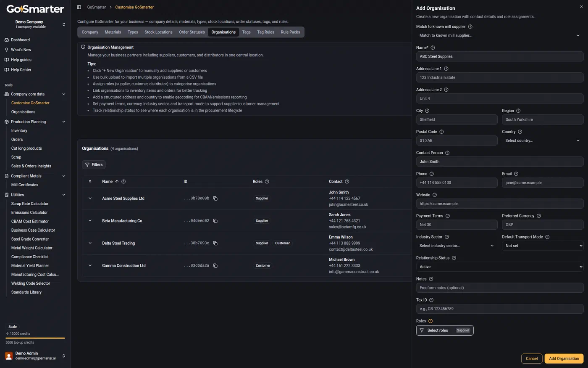The height and width of the screenshot is (368, 588).
Task: Cancel adding the organisation
Action: 531,359
